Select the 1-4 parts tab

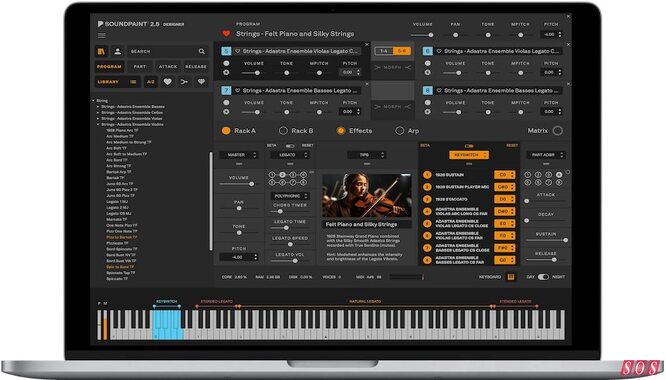384,51
